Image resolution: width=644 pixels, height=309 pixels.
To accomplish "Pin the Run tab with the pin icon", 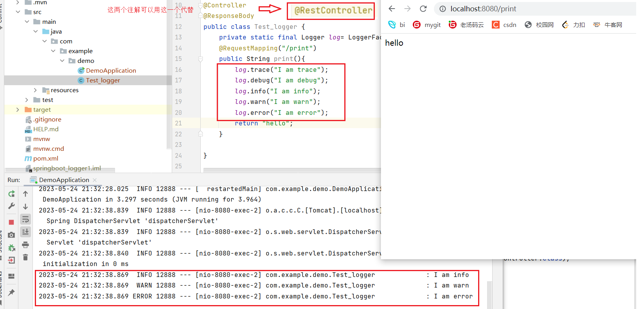I will point(11,292).
